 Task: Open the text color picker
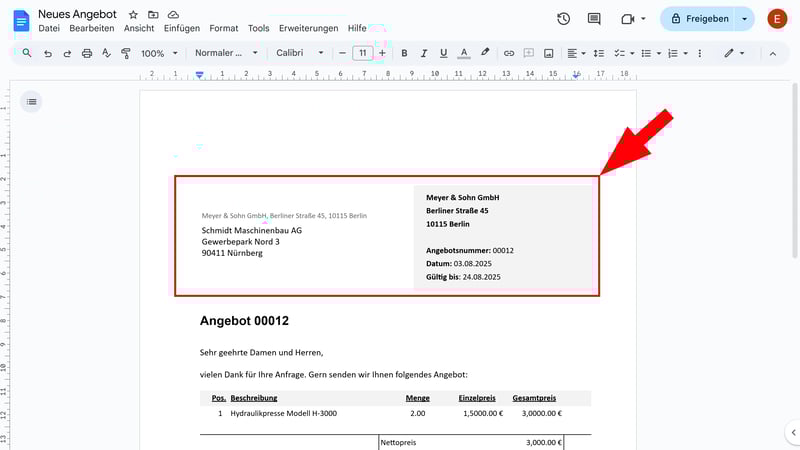(x=463, y=53)
